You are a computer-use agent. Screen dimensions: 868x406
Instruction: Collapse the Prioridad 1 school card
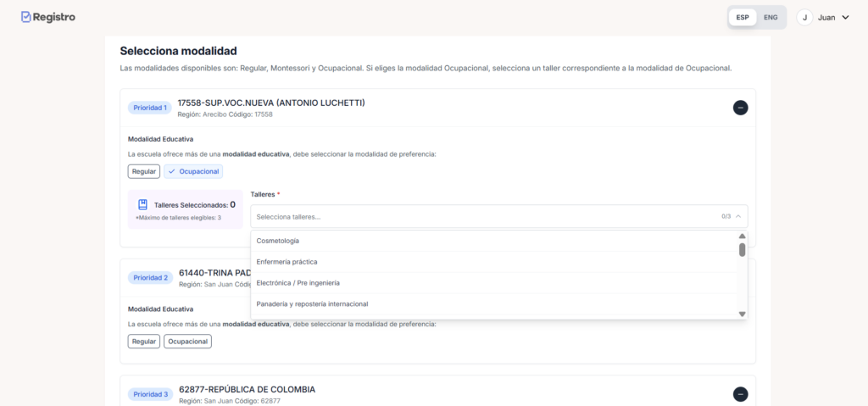coord(740,108)
